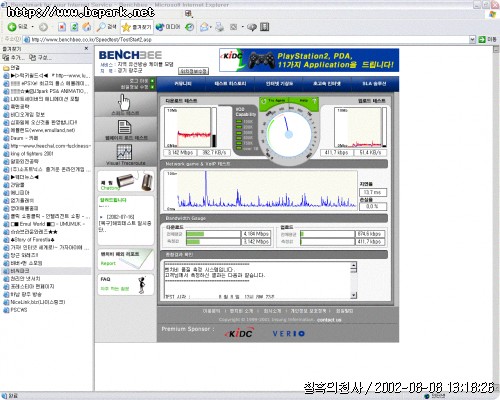Open the Search magnifier in the toolbar
The image size is (500, 400).
106,27
